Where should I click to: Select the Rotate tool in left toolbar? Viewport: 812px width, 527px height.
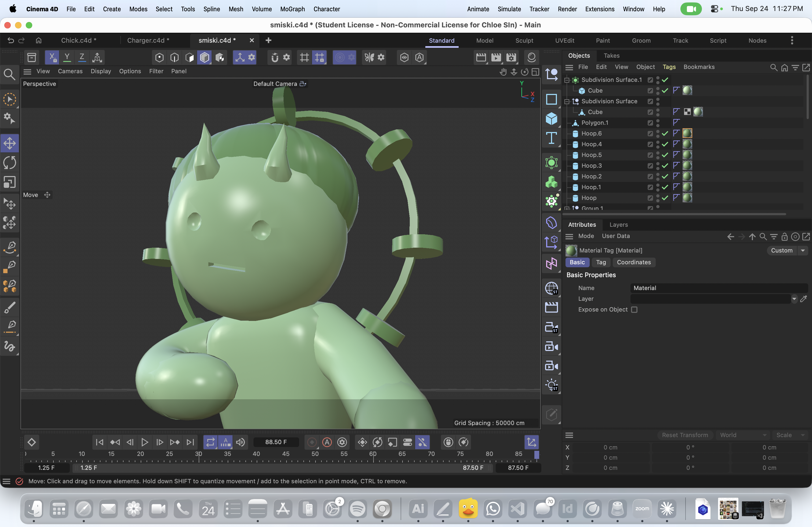[x=10, y=163]
